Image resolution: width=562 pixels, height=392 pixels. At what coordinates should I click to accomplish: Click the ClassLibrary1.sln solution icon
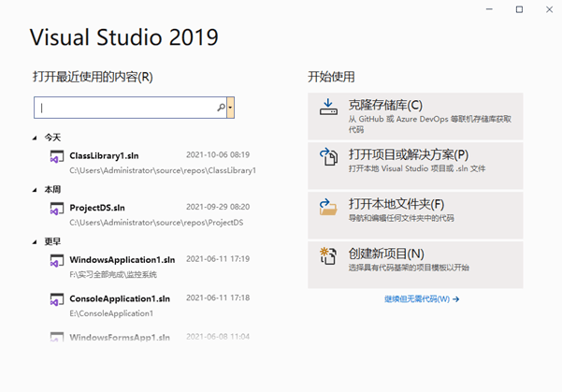tap(57, 156)
